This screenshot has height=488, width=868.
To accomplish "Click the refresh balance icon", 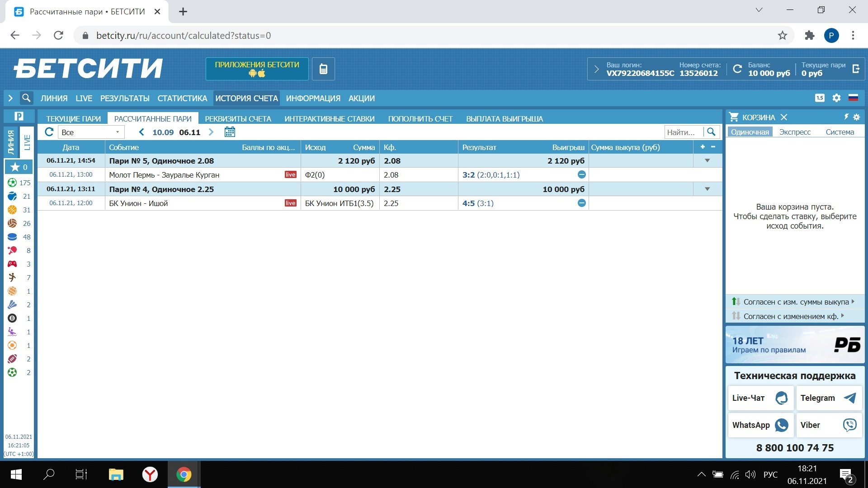I will pyautogui.click(x=737, y=69).
